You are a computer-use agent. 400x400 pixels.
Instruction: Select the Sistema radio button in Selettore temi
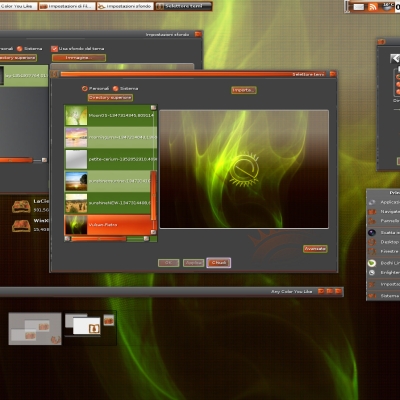(x=116, y=88)
